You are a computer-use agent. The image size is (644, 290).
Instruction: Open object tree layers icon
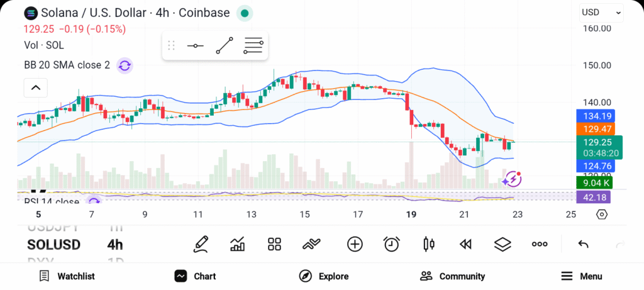tap(502, 244)
